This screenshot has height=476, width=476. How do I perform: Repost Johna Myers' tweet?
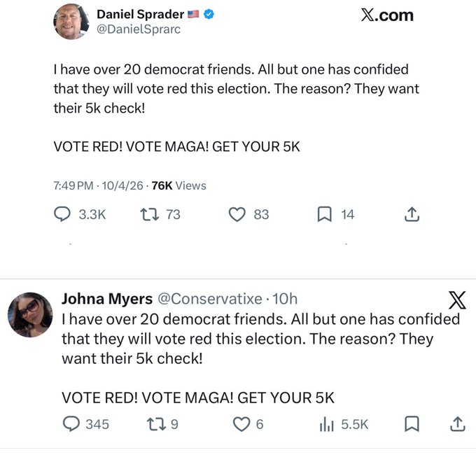(156, 424)
